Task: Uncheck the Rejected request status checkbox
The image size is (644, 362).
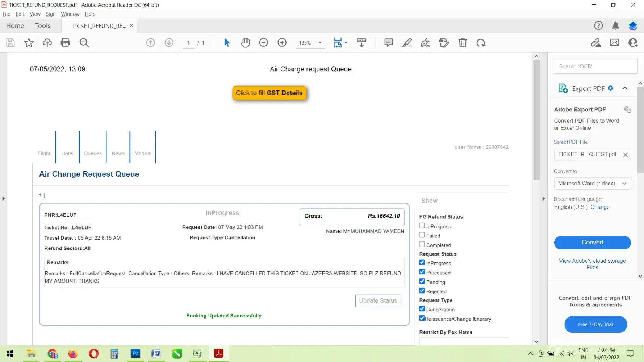Action: click(x=422, y=291)
